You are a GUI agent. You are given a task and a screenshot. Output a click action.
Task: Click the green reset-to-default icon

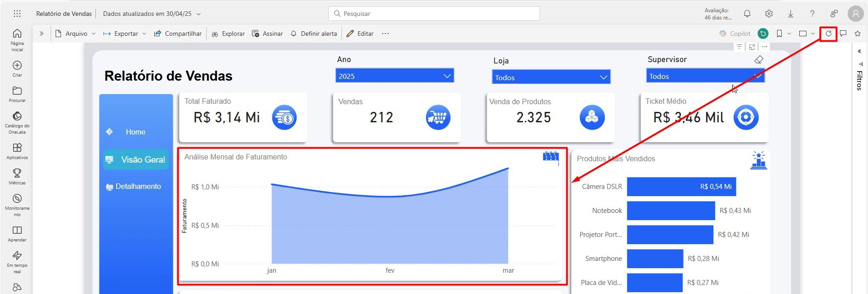pos(763,34)
